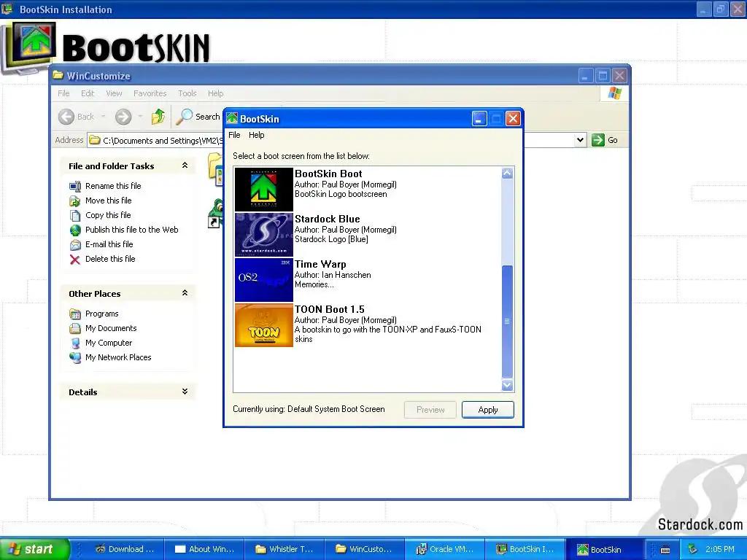Image resolution: width=747 pixels, height=560 pixels.
Task: Collapse the Other Places panel
Action: [185, 293]
